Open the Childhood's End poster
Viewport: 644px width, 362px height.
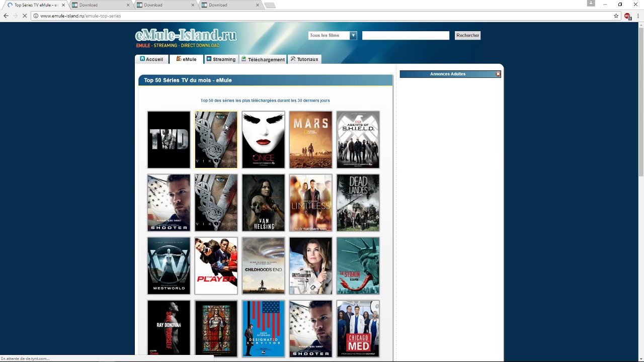pos(264,266)
